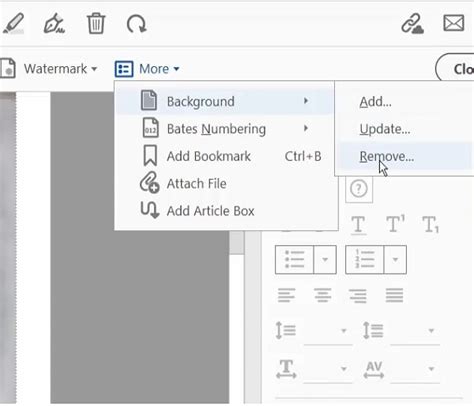Viewport: 474px width, 406px height.
Task: Click the numbered list button
Action: point(364,260)
